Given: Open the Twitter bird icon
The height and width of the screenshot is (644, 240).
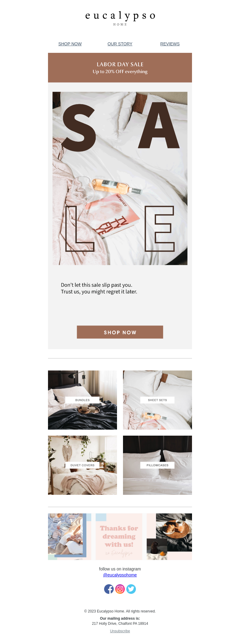Looking at the screenshot, I should 131,589.
